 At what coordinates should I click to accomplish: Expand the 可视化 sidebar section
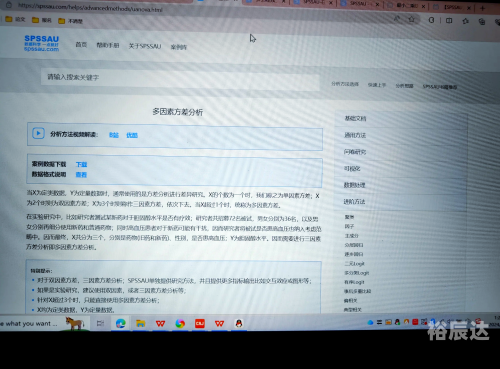[401, 169]
